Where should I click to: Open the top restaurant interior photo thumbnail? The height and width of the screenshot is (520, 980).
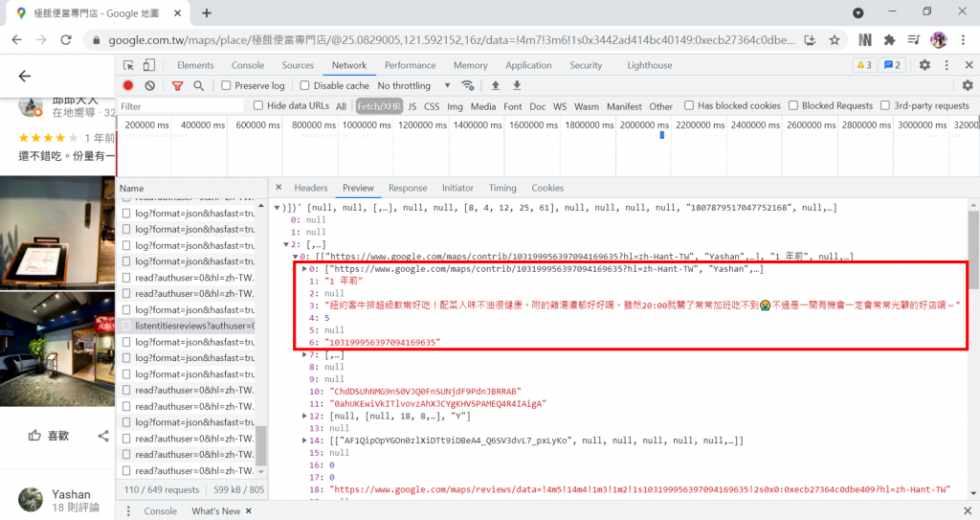click(x=57, y=233)
